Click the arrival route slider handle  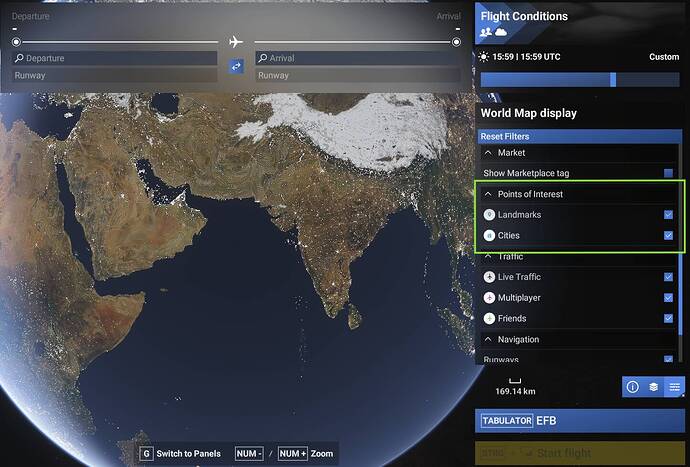point(456,42)
